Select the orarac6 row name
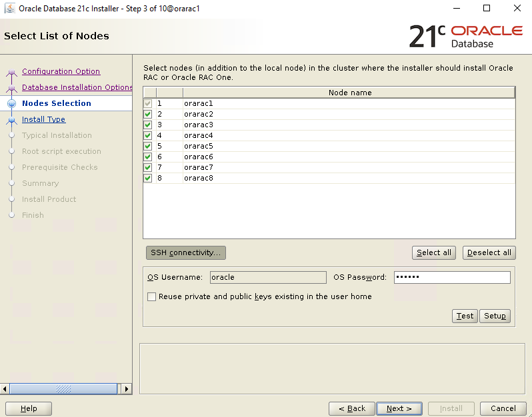Screen dimensions: 532x417 [x=199, y=157]
